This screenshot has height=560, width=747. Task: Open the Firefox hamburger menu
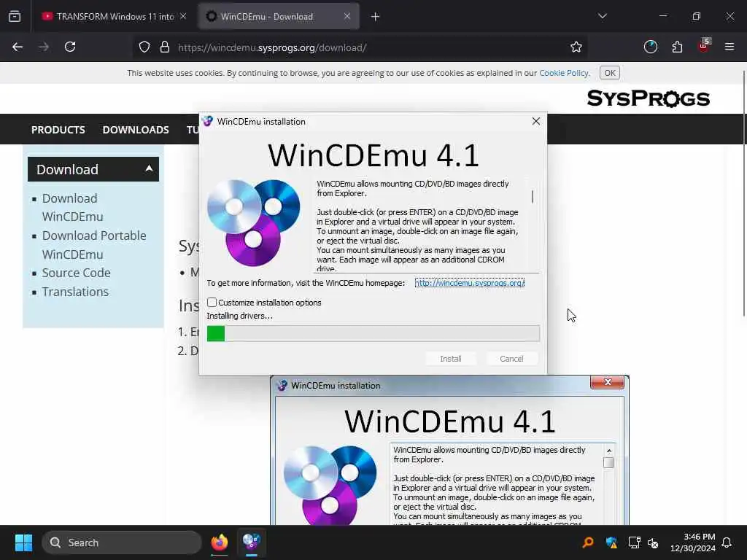pos(729,47)
